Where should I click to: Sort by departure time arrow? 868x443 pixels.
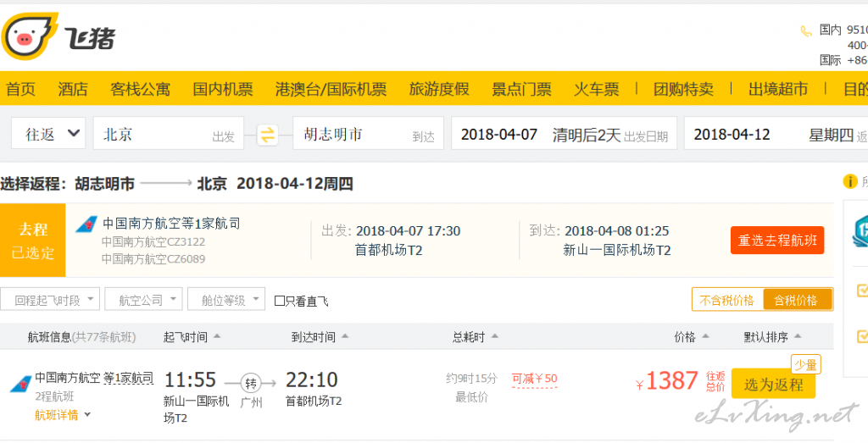(217, 336)
